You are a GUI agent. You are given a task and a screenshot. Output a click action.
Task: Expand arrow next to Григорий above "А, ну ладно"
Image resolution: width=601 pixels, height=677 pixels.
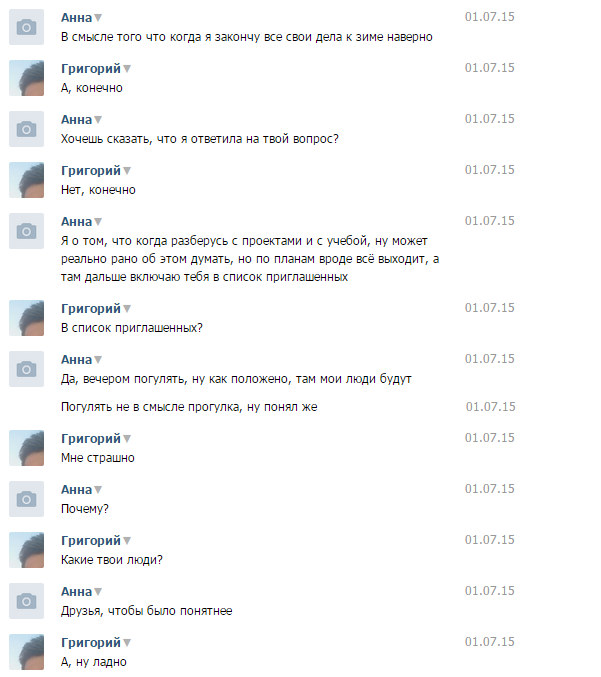click(127, 643)
